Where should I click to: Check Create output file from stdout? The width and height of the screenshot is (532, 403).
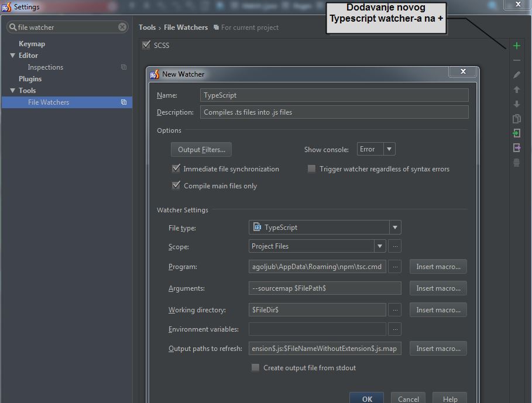tap(255, 367)
